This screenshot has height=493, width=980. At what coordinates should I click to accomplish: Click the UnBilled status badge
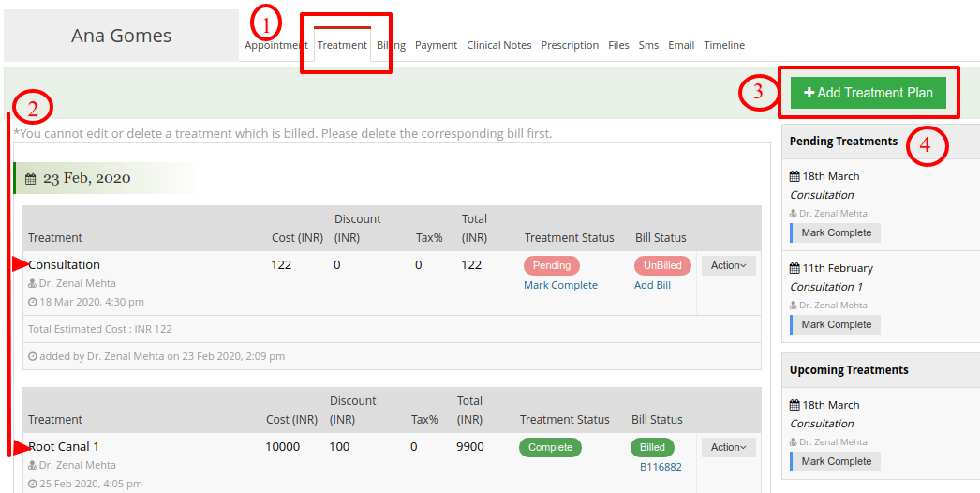pyautogui.click(x=662, y=266)
